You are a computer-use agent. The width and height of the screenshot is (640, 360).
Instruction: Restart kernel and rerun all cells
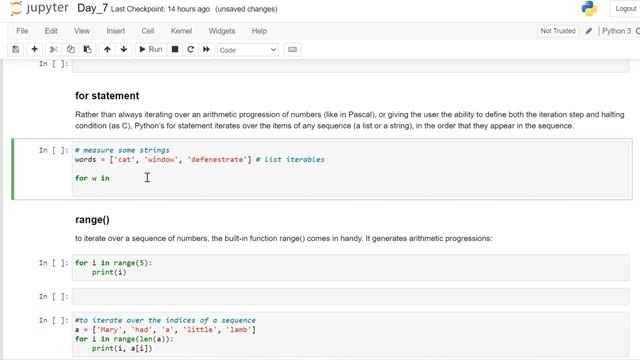coord(206,49)
